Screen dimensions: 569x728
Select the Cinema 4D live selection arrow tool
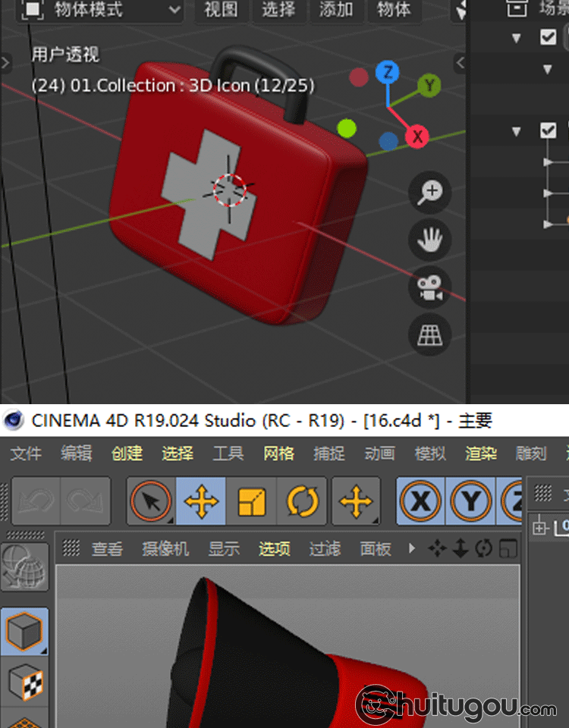coord(151,501)
